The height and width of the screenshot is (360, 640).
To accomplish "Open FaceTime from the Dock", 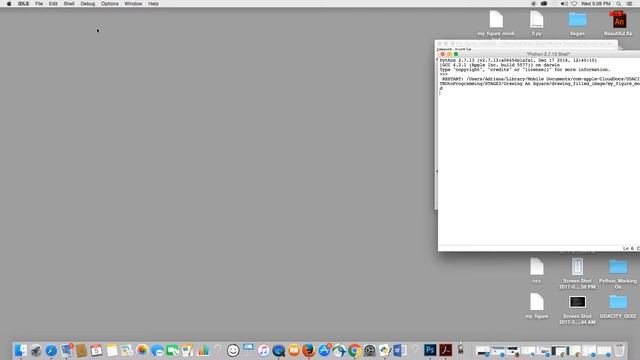I will (172, 350).
